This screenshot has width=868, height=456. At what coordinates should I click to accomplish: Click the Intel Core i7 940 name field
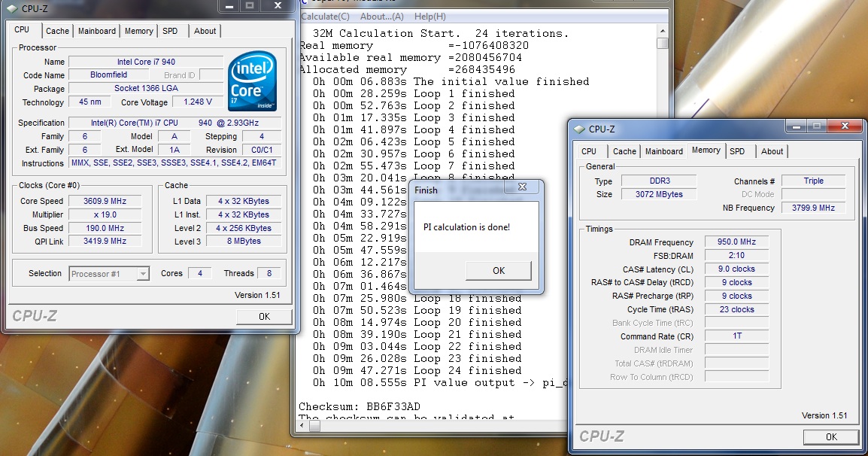point(146,62)
